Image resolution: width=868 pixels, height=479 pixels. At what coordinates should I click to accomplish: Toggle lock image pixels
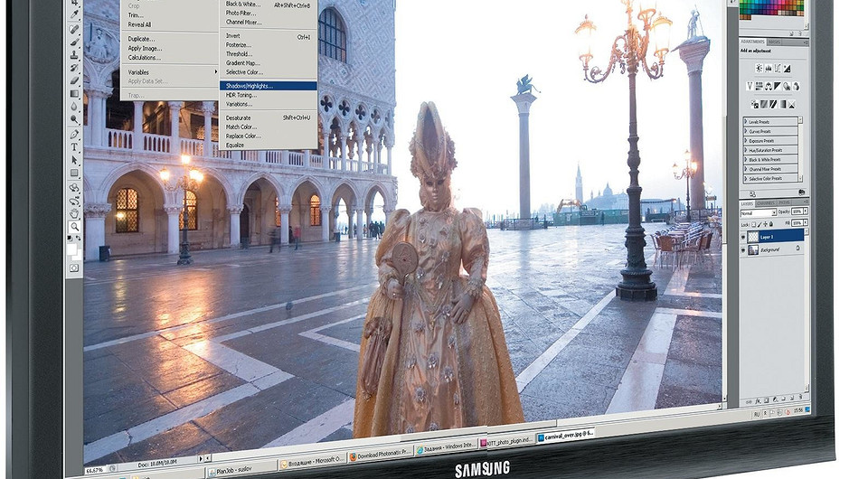point(760,224)
